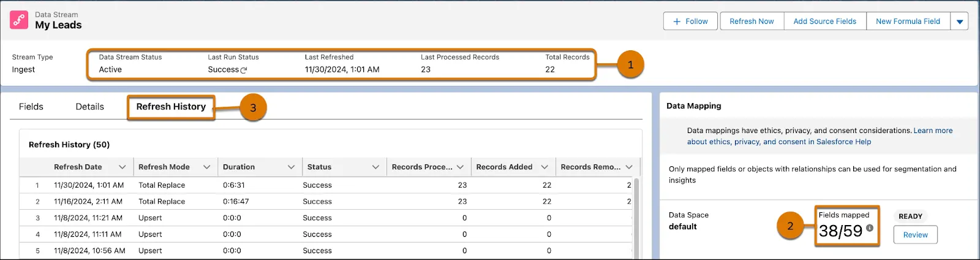Image resolution: width=980 pixels, height=260 pixels.
Task: Open the Records Processed column chevron
Action: pyautogui.click(x=460, y=167)
